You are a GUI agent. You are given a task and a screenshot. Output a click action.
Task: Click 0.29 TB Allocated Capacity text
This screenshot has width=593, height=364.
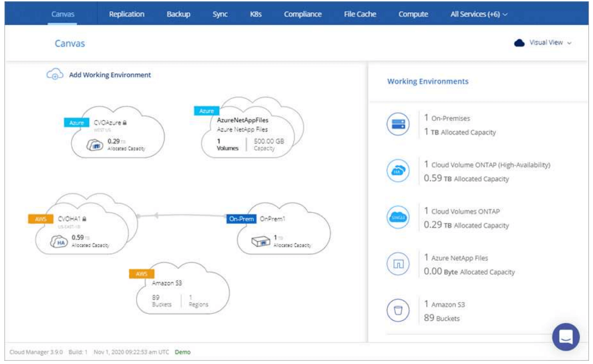click(x=466, y=225)
